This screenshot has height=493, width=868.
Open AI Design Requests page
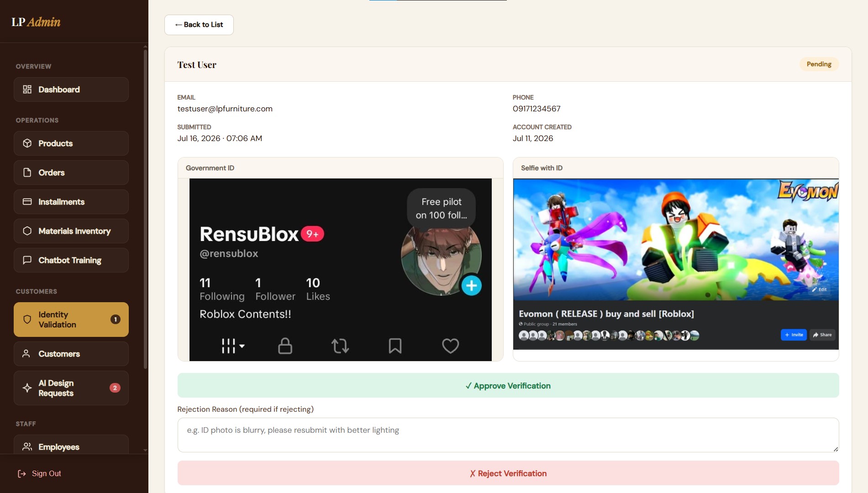71,388
